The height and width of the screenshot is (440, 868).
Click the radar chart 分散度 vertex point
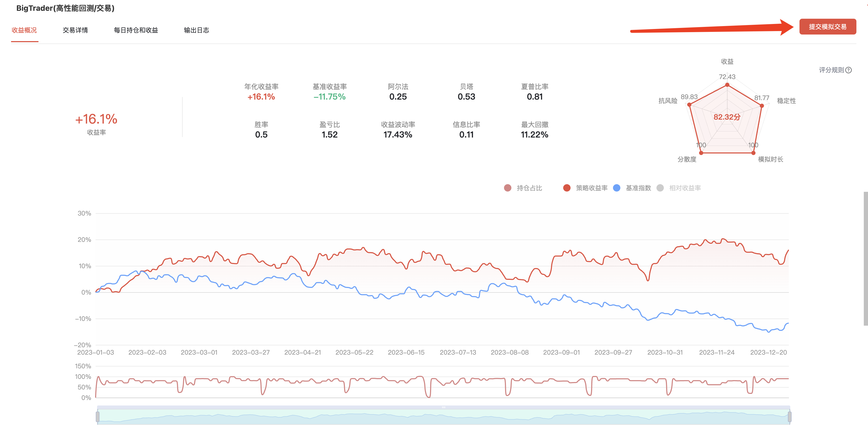pyautogui.click(x=701, y=153)
